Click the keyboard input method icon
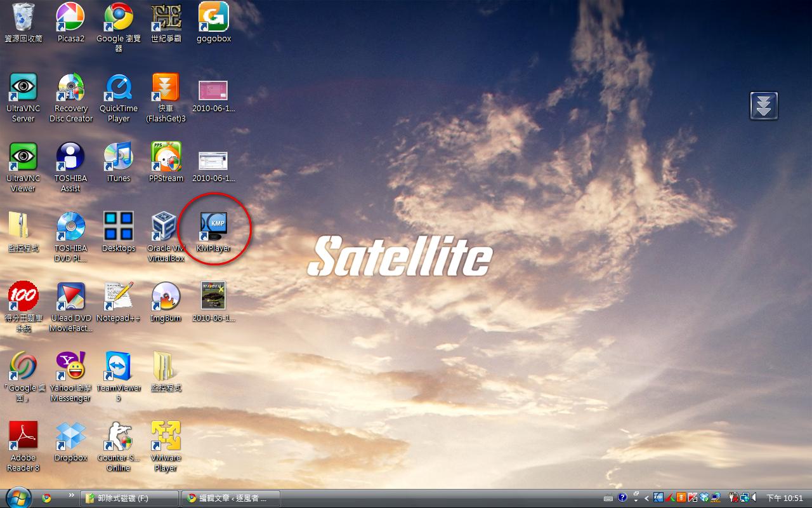Viewport: 812px width, 508px height. point(608,498)
